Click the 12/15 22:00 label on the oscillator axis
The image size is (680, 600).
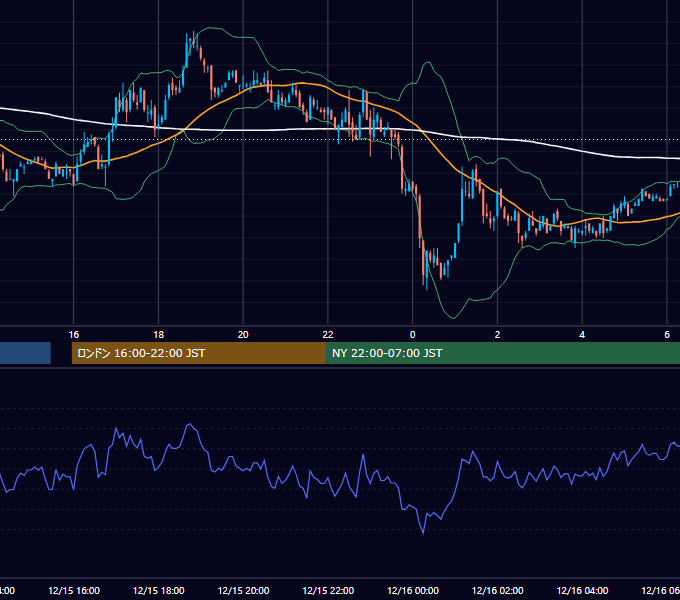(328, 590)
